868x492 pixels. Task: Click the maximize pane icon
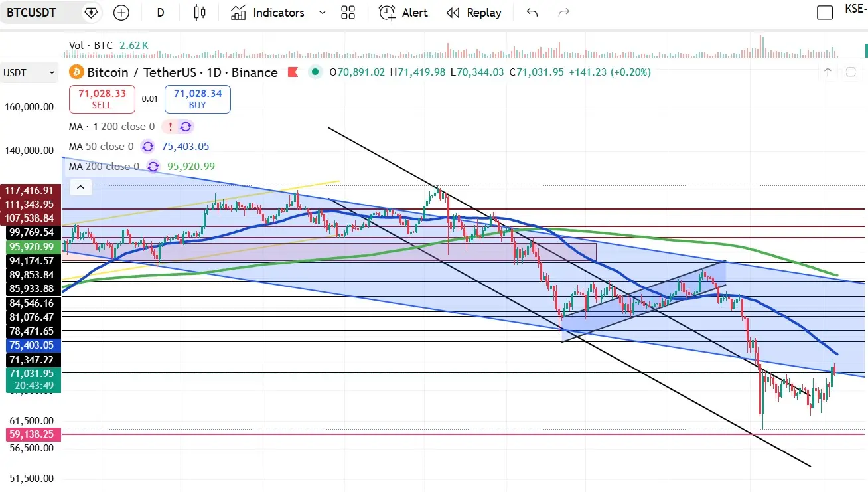851,72
